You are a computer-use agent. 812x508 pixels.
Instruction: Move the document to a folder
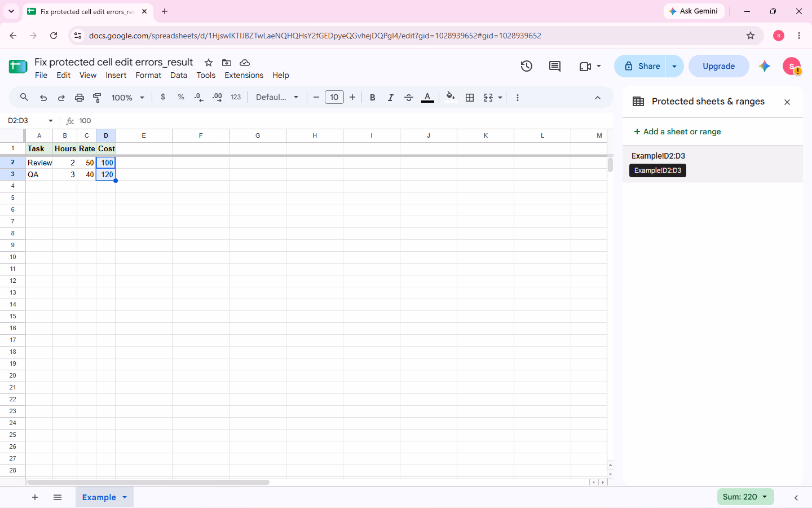click(x=227, y=63)
